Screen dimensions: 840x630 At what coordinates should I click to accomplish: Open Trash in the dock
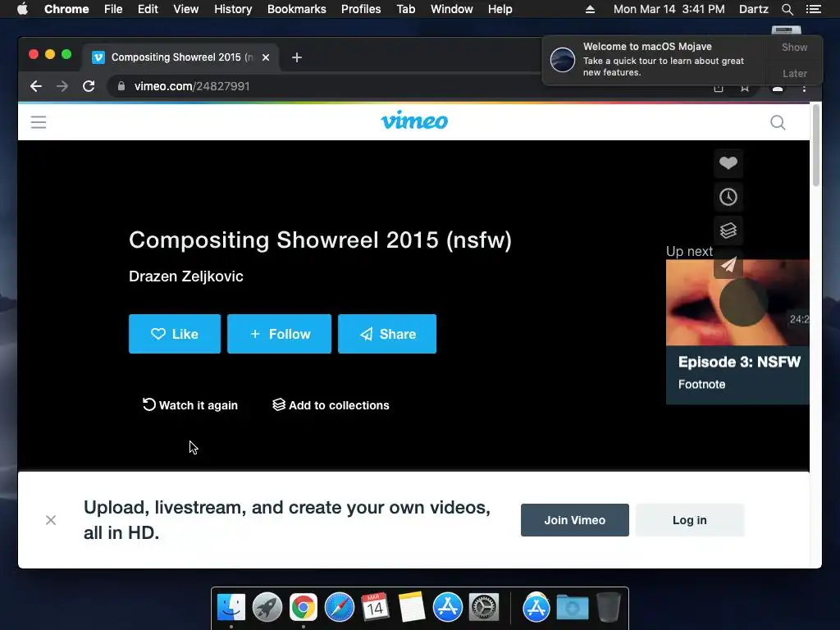(609, 608)
